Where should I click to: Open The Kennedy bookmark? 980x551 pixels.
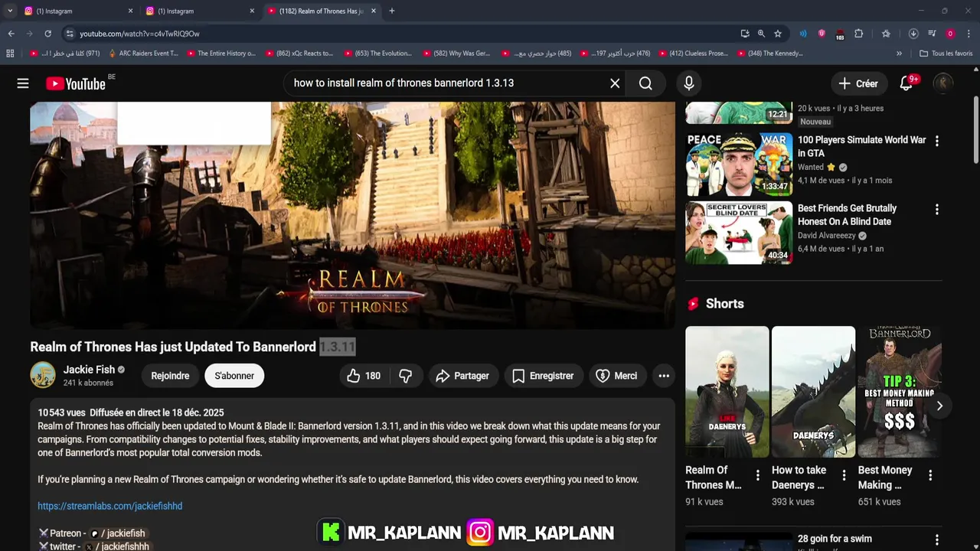point(770,54)
